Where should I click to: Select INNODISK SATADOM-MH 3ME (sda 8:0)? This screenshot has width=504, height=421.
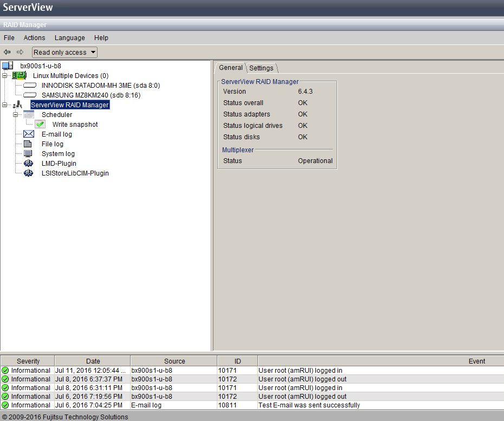pyautogui.click(x=101, y=86)
